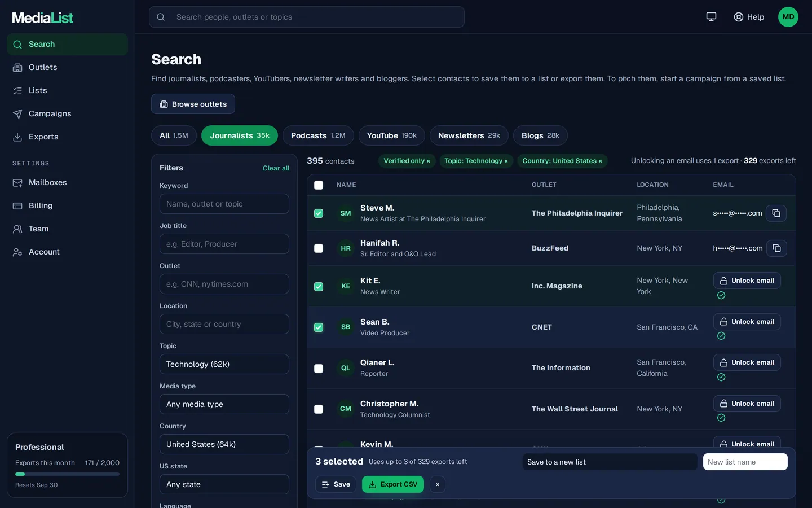The image size is (812, 508).
Task: Focus the Location filter field
Action: coord(224,324)
